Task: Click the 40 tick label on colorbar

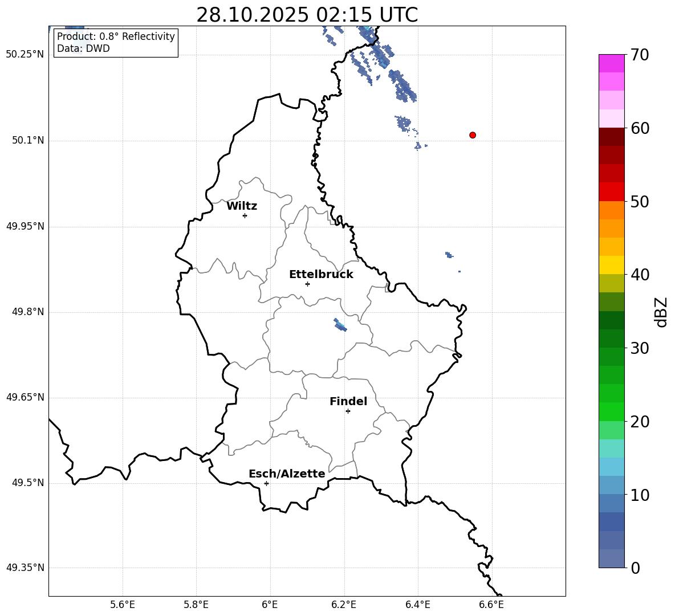Action: click(640, 275)
